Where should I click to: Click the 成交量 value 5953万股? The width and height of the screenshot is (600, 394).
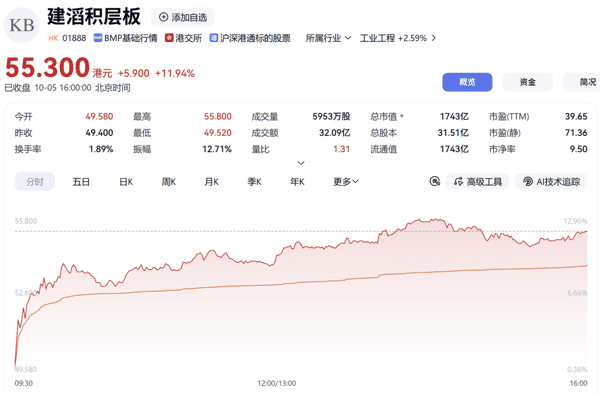(x=331, y=116)
